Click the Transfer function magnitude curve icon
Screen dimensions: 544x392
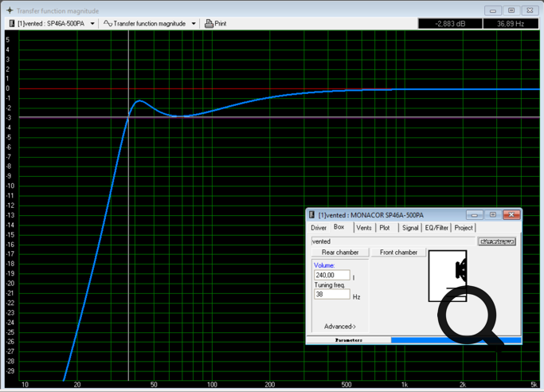coord(108,24)
